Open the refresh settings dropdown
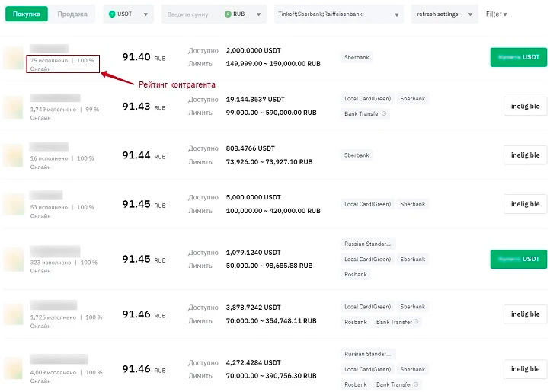The image size is (550, 392). click(x=445, y=14)
